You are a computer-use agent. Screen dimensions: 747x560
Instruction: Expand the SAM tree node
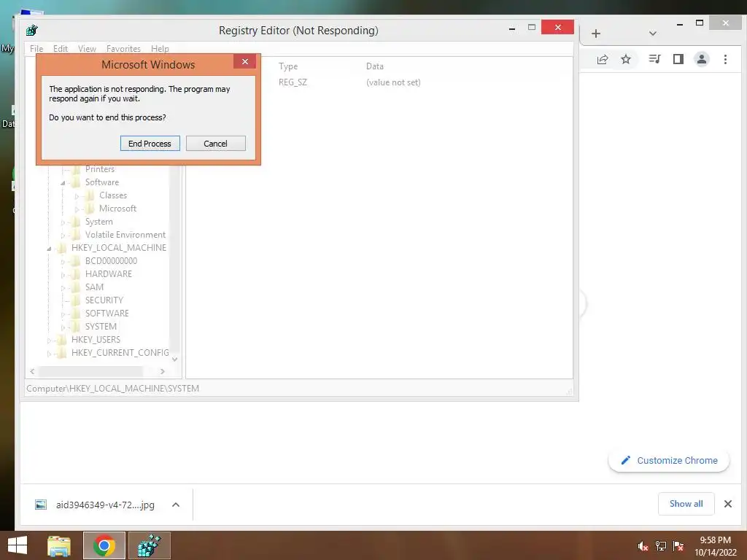pyautogui.click(x=63, y=287)
